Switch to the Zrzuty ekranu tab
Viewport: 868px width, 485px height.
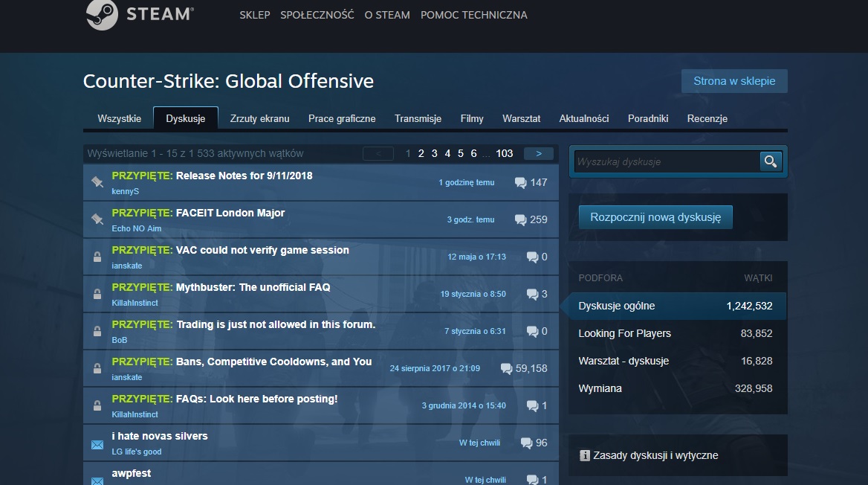[259, 118]
